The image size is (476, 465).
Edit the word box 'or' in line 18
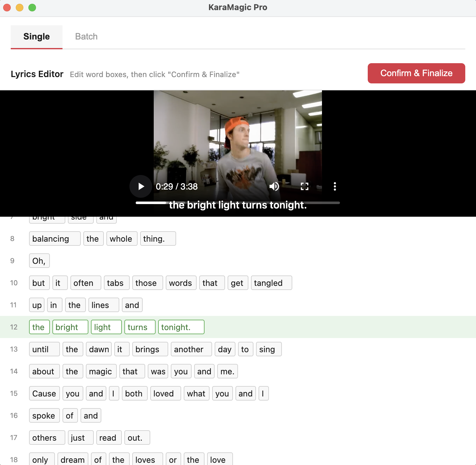coord(173,459)
